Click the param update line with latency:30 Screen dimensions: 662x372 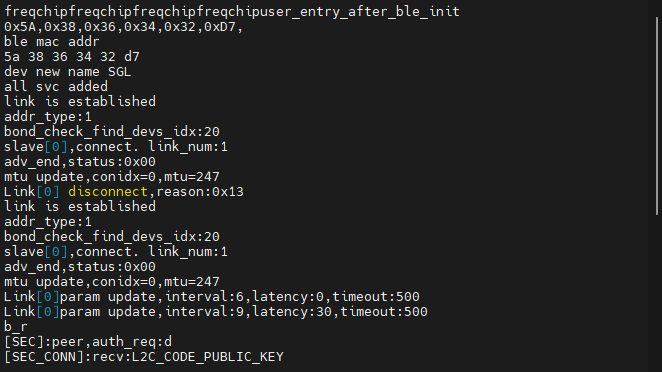pos(216,312)
